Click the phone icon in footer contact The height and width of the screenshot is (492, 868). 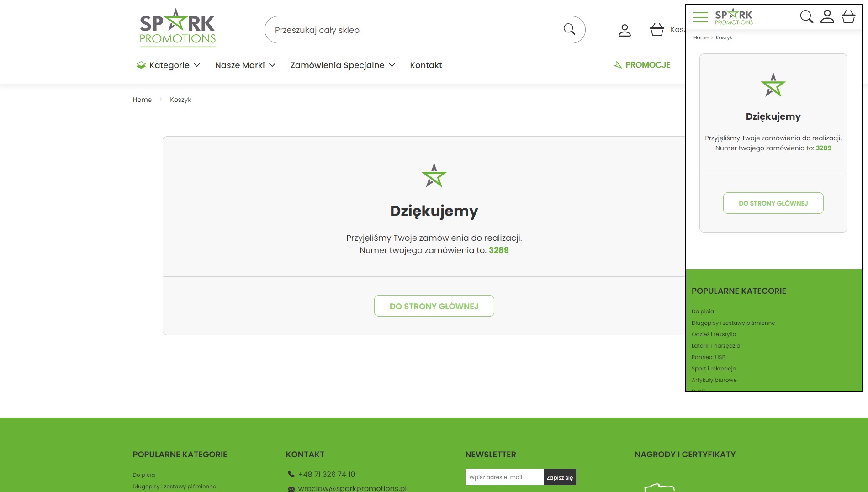(291, 474)
